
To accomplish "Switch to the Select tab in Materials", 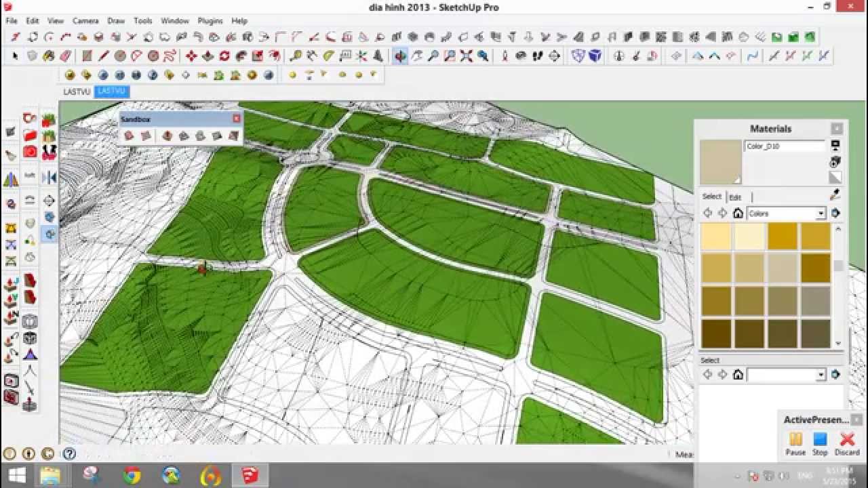I will (711, 197).
